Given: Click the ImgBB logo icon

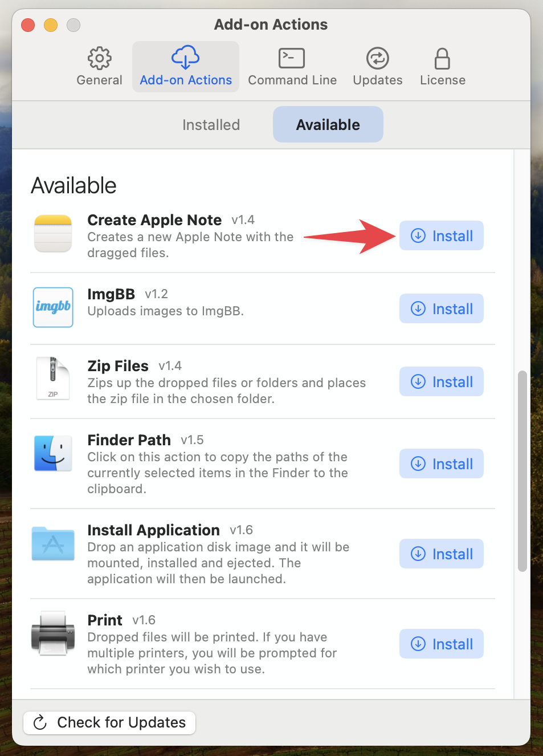Looking at the screenshot, I should pyautogui.click(x=53, y=307).
